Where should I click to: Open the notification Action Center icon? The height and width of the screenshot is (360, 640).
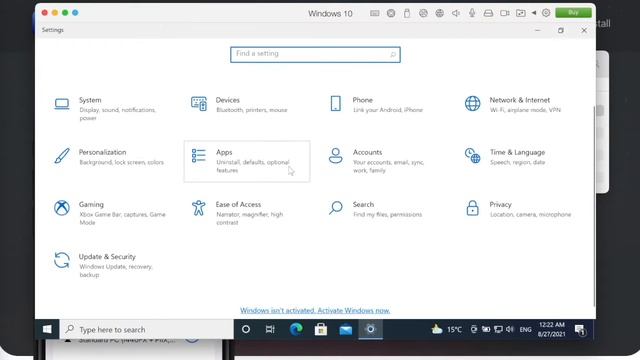pyautogui.click(x=580, y=329)
